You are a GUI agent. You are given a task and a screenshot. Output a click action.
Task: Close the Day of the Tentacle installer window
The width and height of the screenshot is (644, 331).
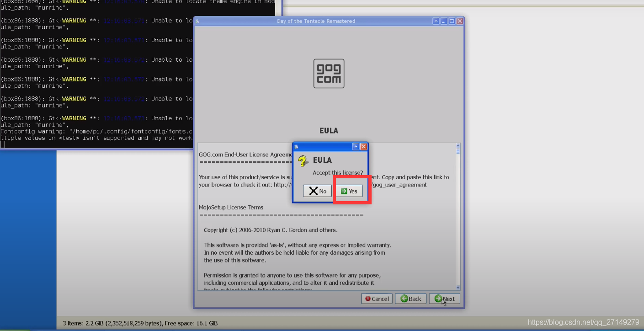point(460,21)
